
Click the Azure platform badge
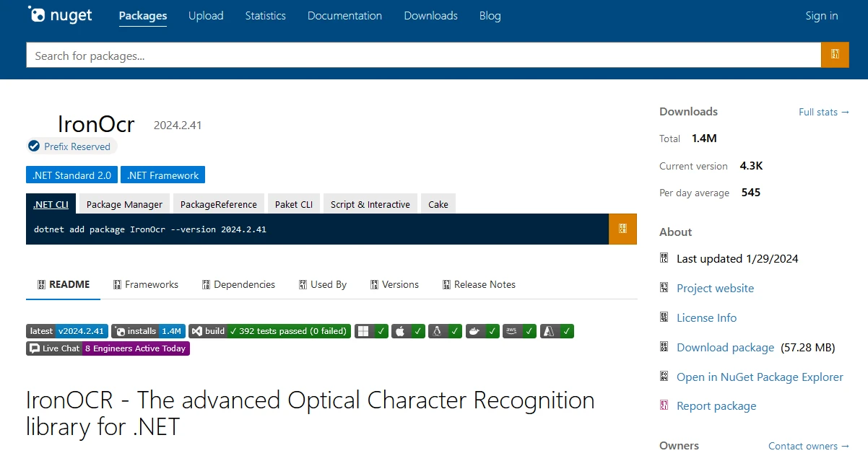point(557,331)
